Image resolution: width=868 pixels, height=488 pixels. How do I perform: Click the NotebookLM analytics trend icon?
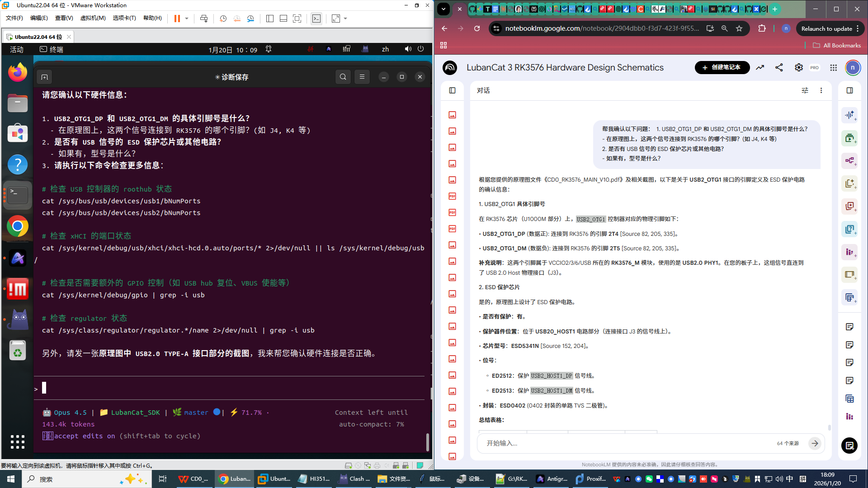click(x=760, y=67)
